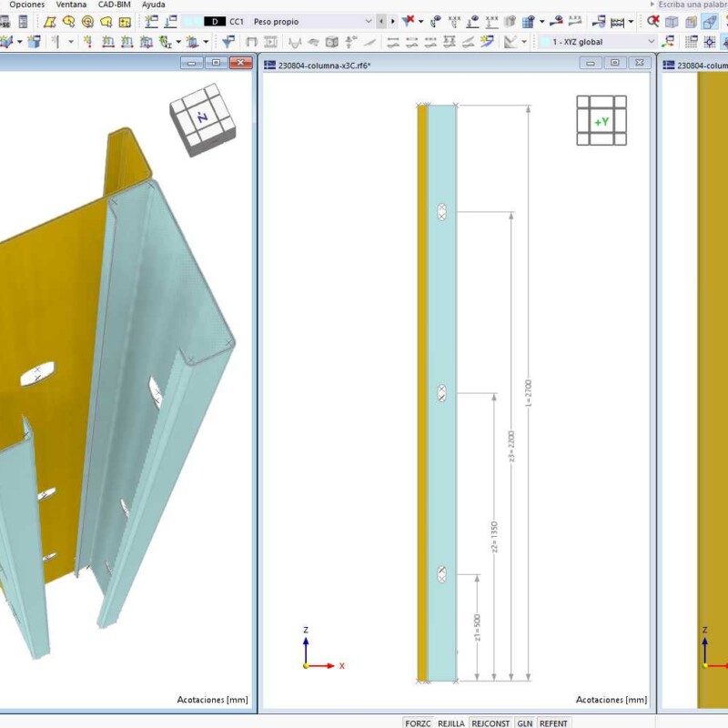Image resolution: width=728 pixels, height=728 pixels.
Task: Click the star-with-blue-window icon near graph tool
Action: pyautogui.click(x=487, y=42)
